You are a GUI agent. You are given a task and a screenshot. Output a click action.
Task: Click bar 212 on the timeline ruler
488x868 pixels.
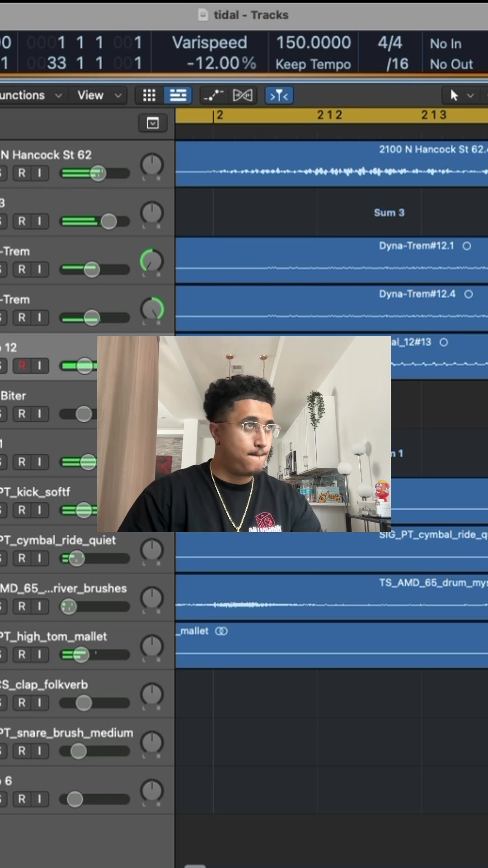pyautogui.click(x=329, y=115)
